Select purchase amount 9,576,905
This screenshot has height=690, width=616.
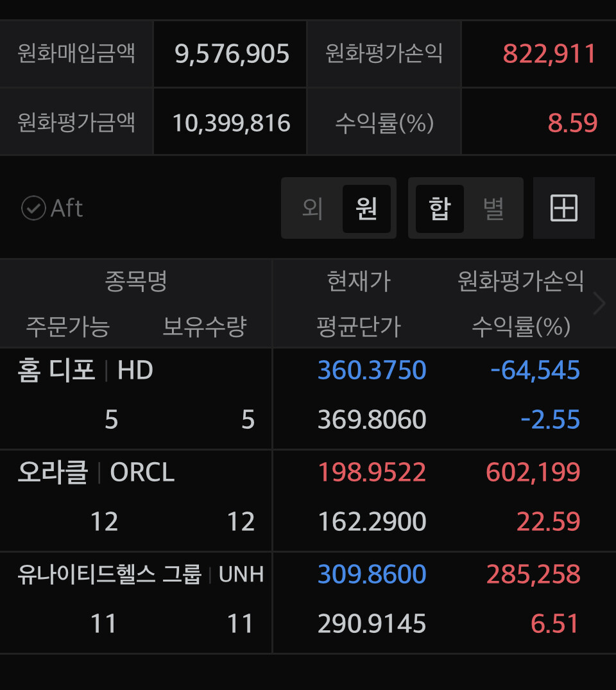pos(232,54)
